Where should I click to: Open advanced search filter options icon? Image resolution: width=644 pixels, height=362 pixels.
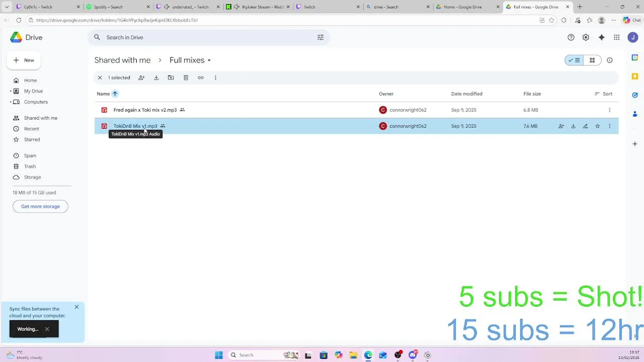(x=320, y=37)
